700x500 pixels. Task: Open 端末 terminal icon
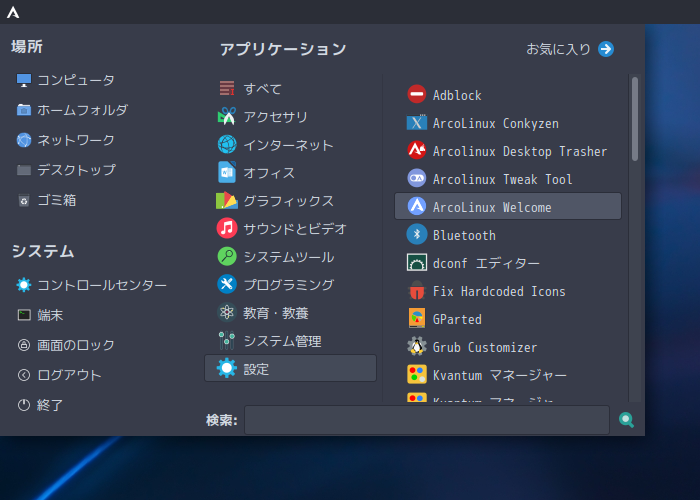(x=24, y=315)
